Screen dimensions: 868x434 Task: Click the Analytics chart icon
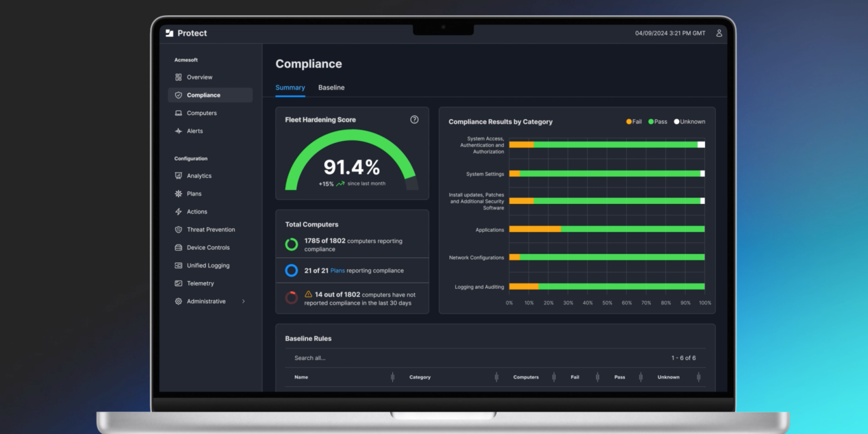[178, 176]
